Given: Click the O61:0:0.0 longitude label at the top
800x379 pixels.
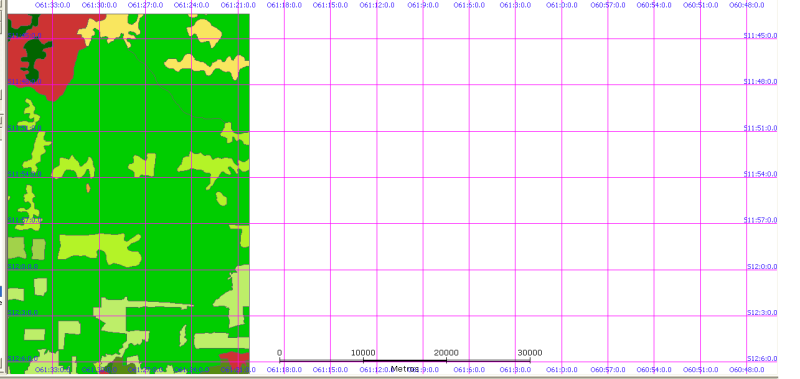Looking at the screenshot, I should pos(562,5).
